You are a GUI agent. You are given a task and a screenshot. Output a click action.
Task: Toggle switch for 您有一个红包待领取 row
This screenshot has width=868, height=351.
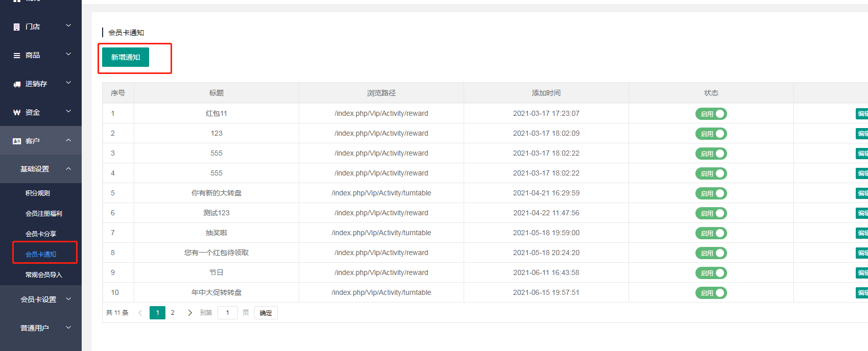(711, 253)
